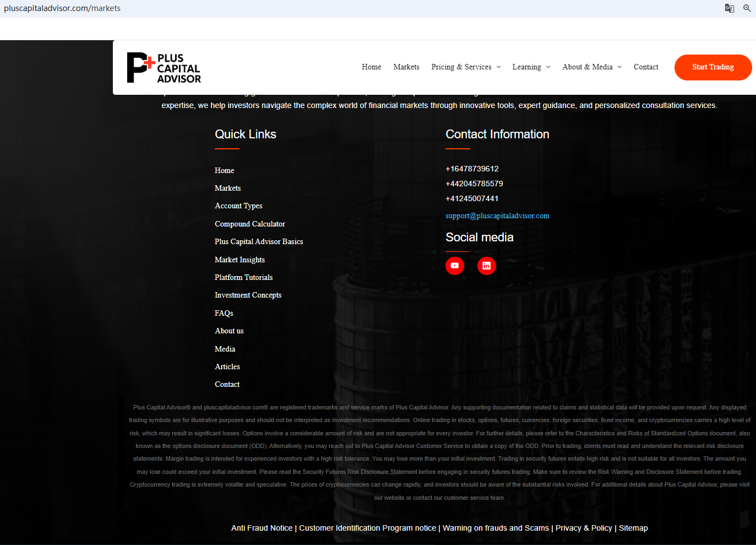Click phone number +16478739612
Image resolution: width=756 pixels, height=545 pixels.
click(x=472, y=169)
